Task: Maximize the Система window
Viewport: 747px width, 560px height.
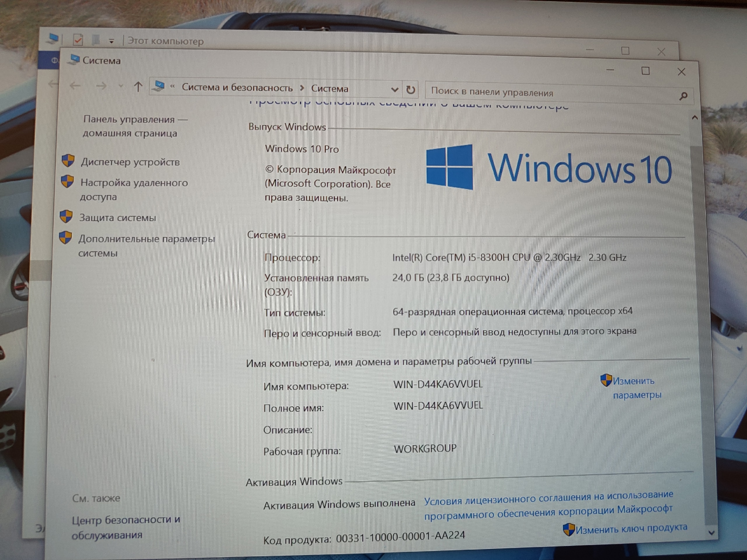Action: coord(645,71)
